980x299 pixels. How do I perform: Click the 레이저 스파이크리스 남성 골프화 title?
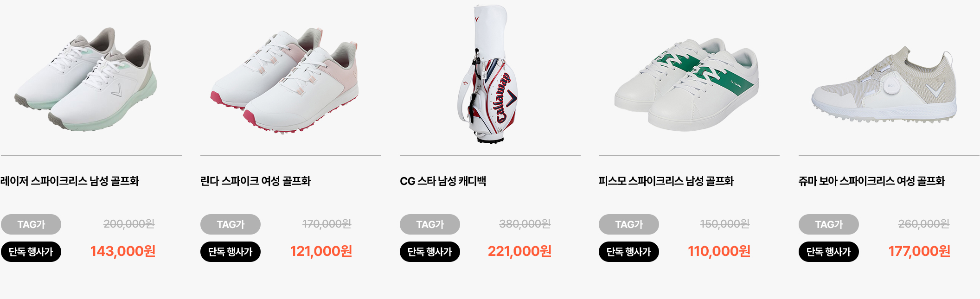tap(70, 181)
